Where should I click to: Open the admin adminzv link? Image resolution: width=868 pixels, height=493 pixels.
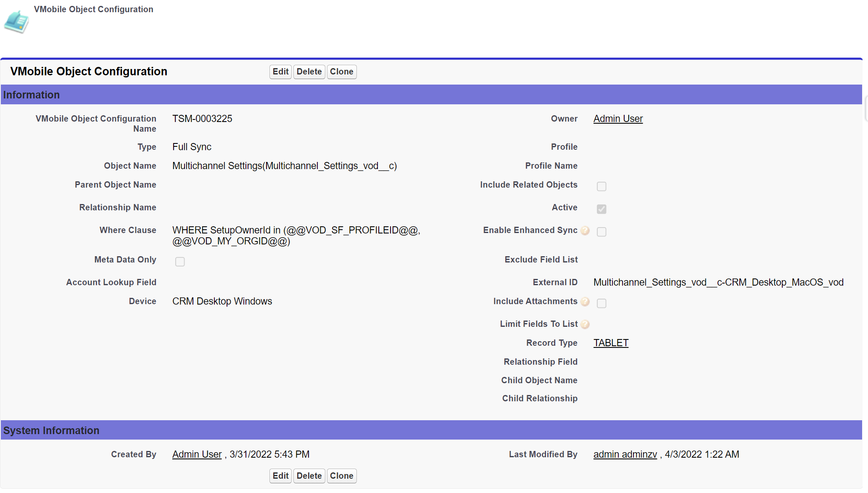tap(625, 455)
